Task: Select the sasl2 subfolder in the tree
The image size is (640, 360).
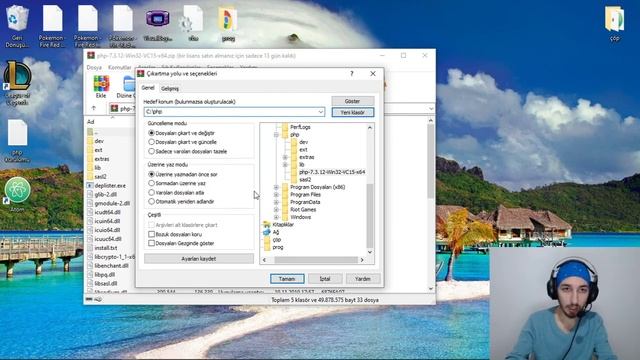Action: click(x=301, y=180)
